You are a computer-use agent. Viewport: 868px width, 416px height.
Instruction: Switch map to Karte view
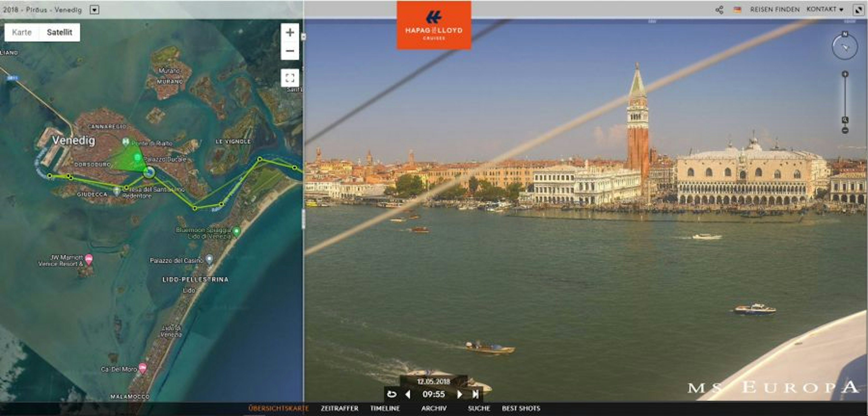tap(21, 32)
